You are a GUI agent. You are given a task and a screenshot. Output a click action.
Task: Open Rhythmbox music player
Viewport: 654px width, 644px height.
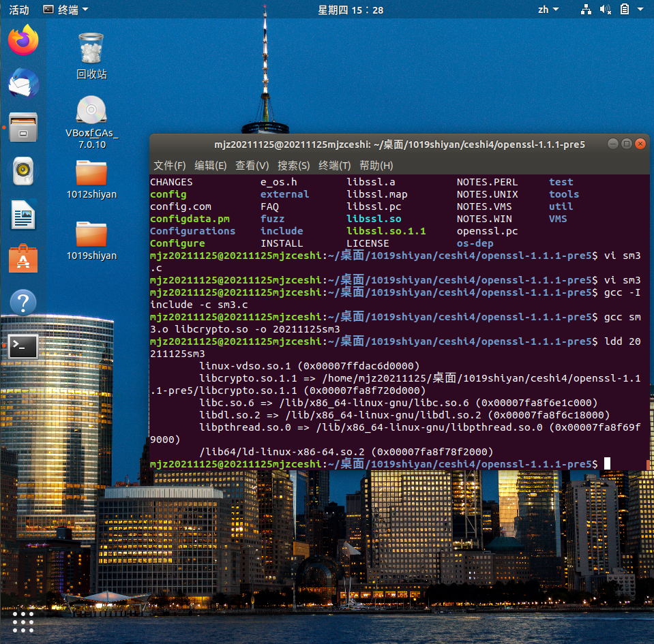23,171
